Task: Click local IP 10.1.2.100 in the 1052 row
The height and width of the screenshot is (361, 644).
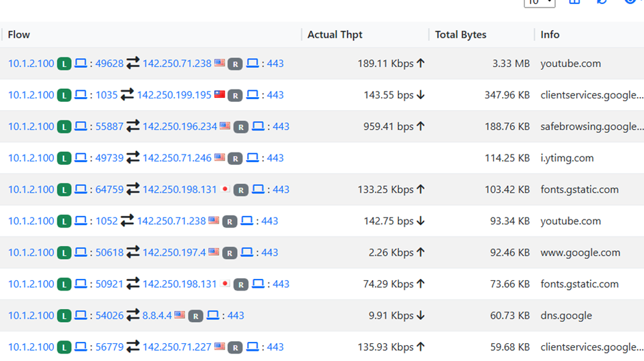Action: pos(31,221)
